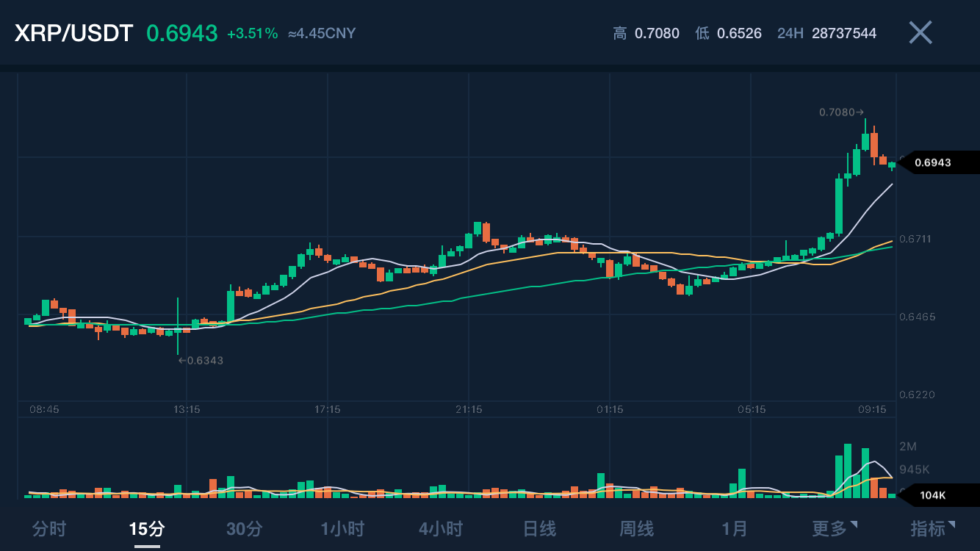Click the 104K volume tag on axis
The height and width of the screenshot is (551, 980).
[x=939, y=495]
